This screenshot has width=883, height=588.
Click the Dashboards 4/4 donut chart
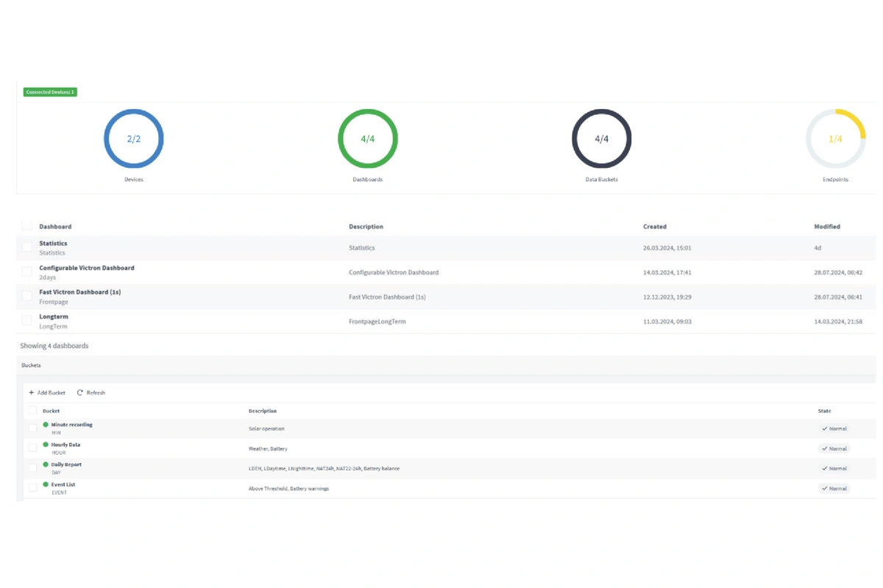tap(367, 138)
